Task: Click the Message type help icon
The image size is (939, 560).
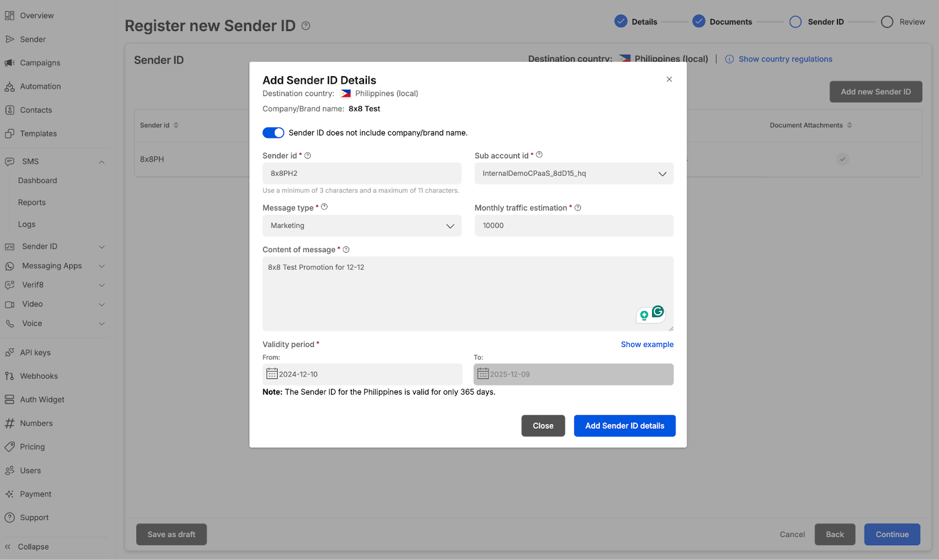Action: point(325,207)
